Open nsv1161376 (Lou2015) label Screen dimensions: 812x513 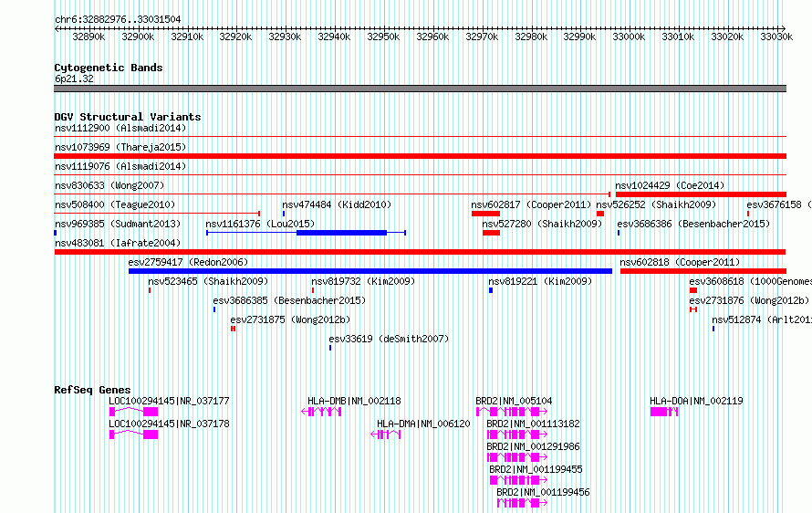click(260, 224)
